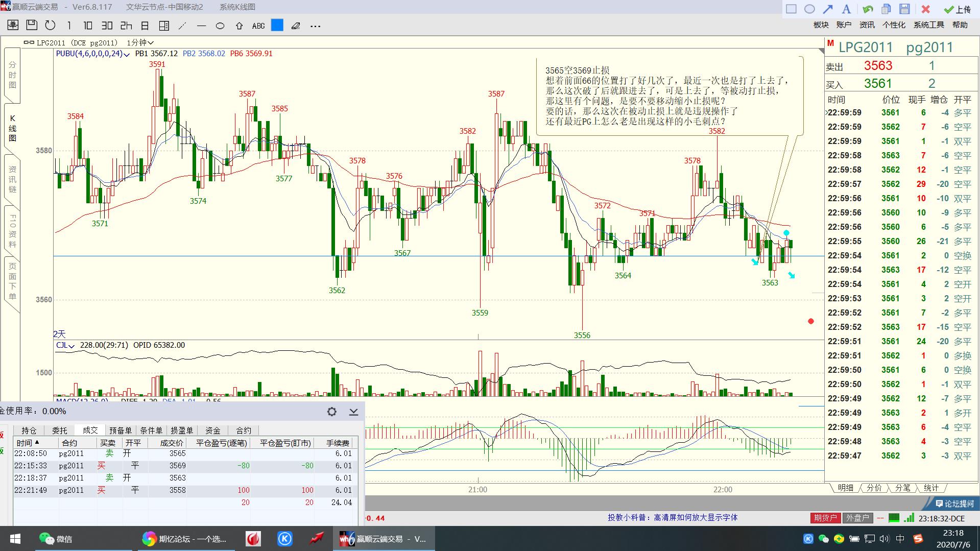This screenshot has width=980, height=551.
Task: Click the 论坛提问 forum question button
Action: tap(954, 504)
